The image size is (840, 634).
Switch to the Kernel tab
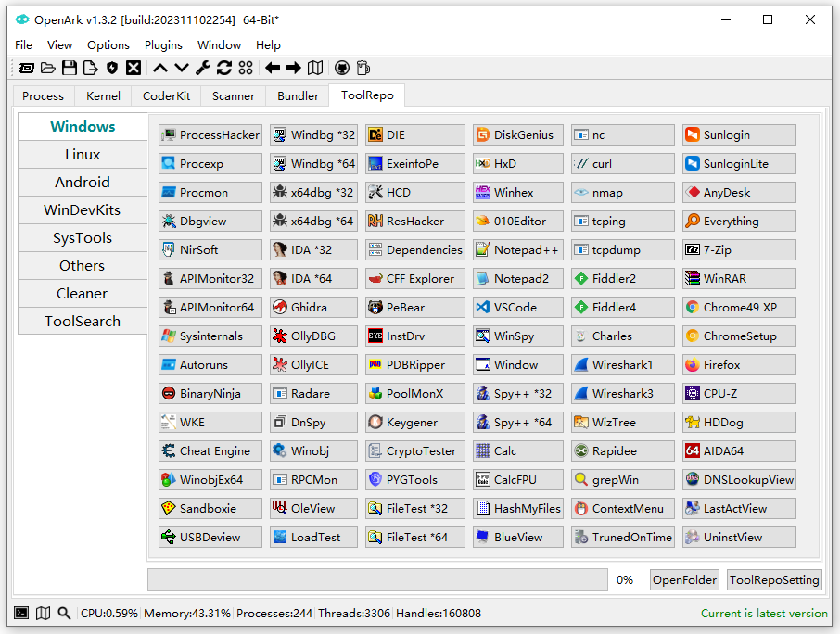[x=103, y=95]
